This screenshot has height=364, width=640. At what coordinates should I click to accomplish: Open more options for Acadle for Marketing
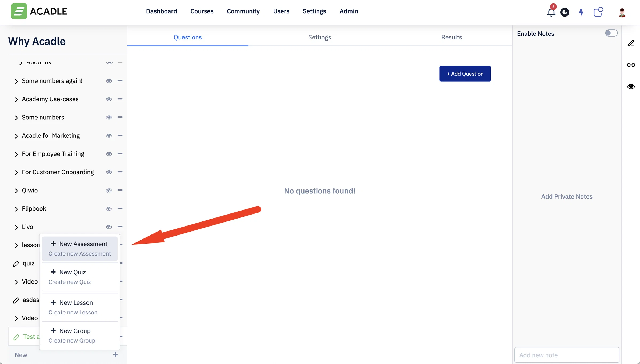120,135
